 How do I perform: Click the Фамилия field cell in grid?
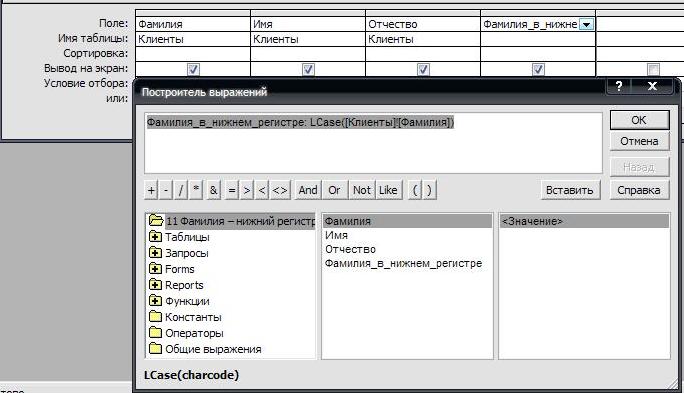(193, 24)
